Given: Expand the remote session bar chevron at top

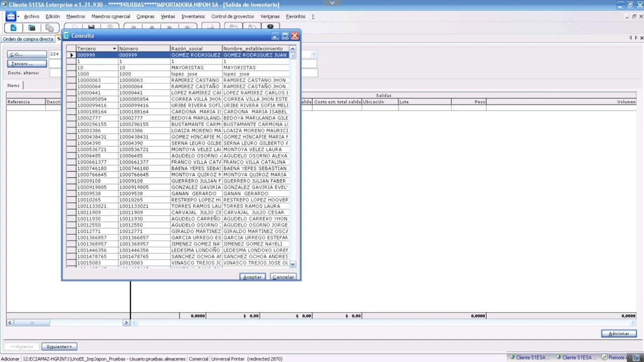Looking at the screenshot, I should point(332,3).
